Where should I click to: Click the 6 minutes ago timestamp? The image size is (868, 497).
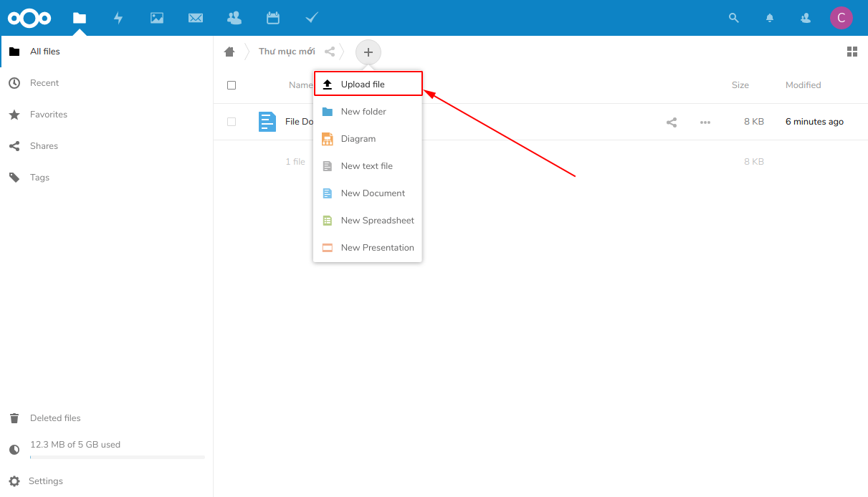point(814,122)
